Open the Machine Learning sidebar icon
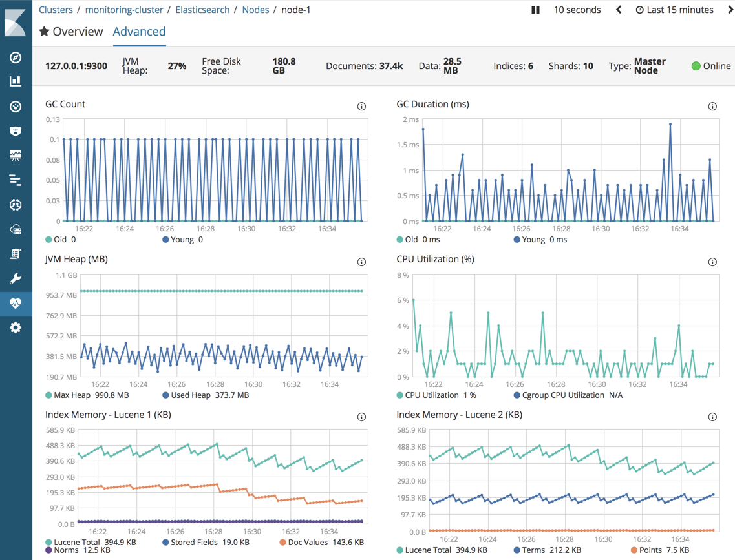The height and width of the screenshot is (560, 735). tap(16, 205)
